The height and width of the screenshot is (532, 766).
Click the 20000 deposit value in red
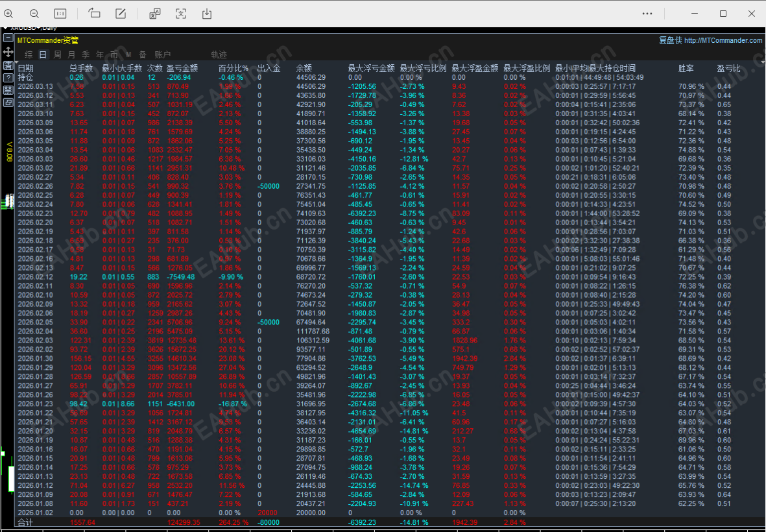pyautogui.click(x=267, y=513)
